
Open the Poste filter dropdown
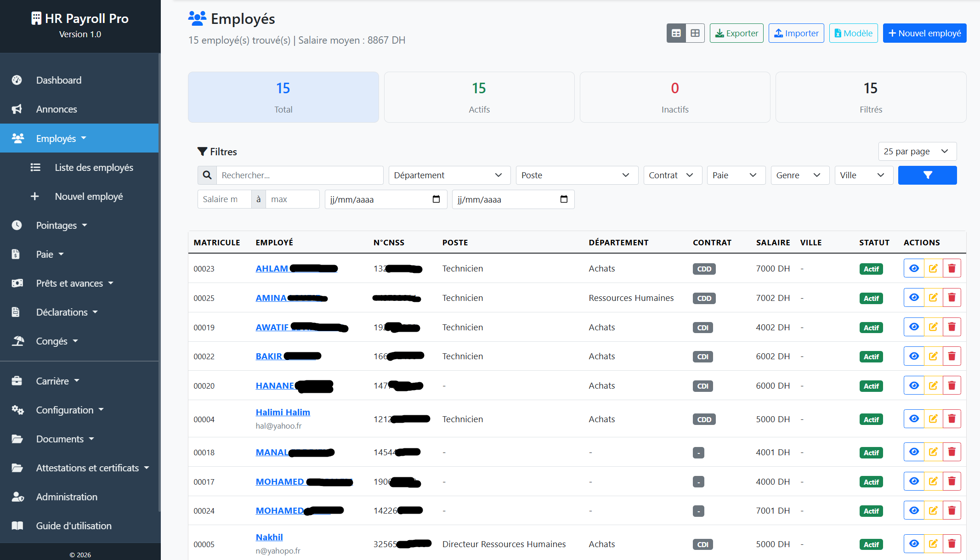click(x=577, y=175)
